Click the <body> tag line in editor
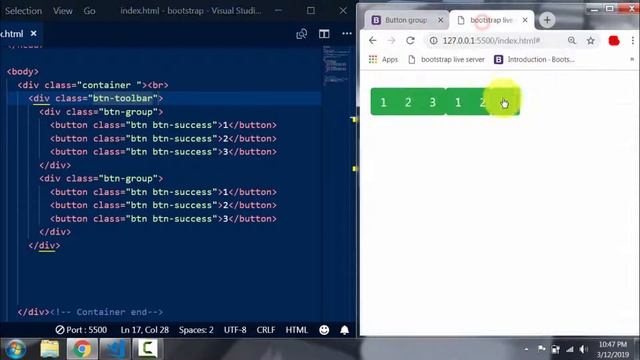Screen dimensions: 640x360 [22, 71]
